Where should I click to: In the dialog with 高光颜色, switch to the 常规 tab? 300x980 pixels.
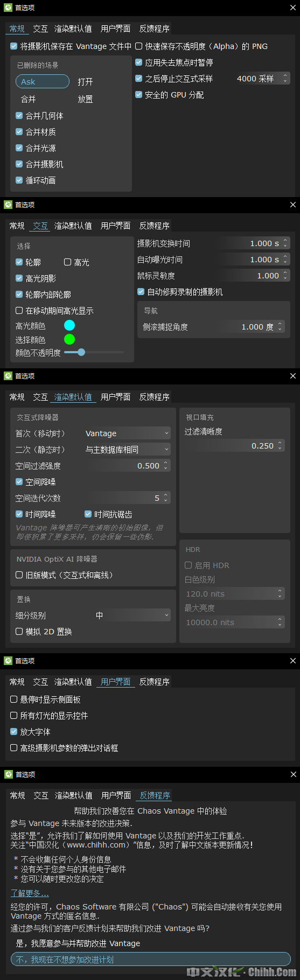pyautogui.click(x=17, y=226)
